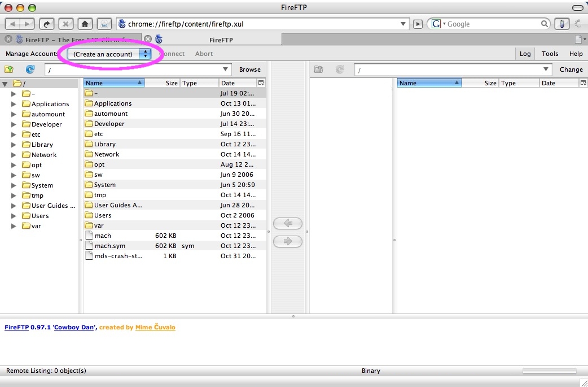
Task: Open the Help menu
Action: pos(576,54)
